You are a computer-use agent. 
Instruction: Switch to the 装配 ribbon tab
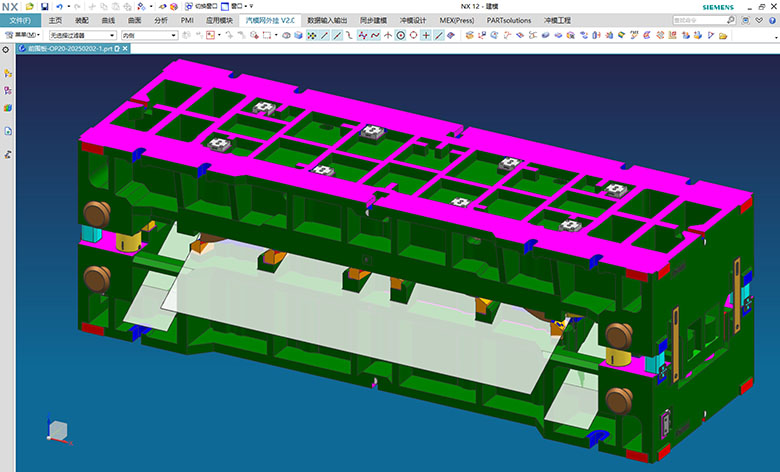(x=82, y=20)
